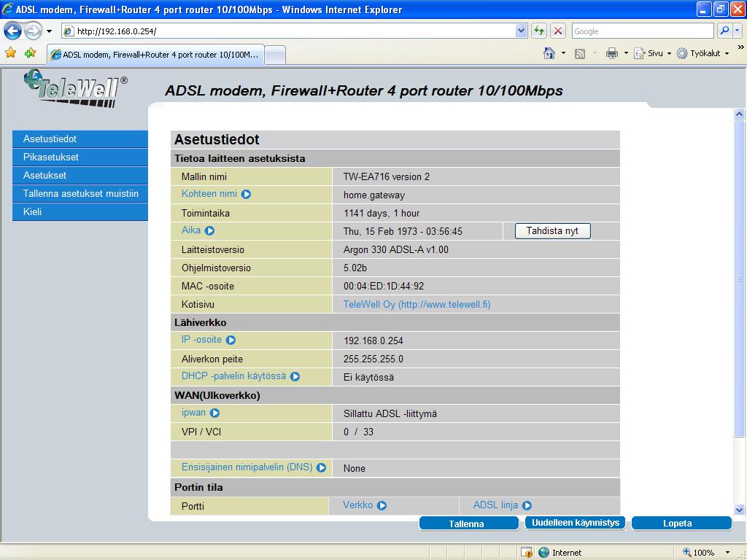Click the Uudelleen käynnistys button

coord(575,523)
